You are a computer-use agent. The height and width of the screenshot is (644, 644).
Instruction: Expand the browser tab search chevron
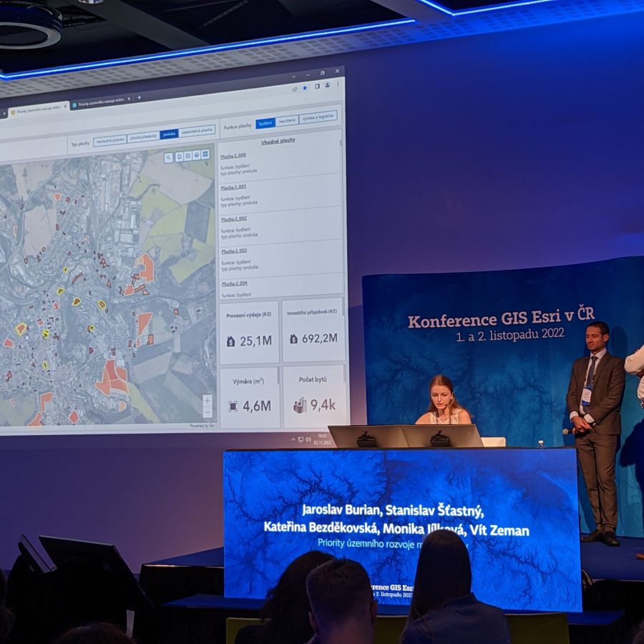coord(293,77)
